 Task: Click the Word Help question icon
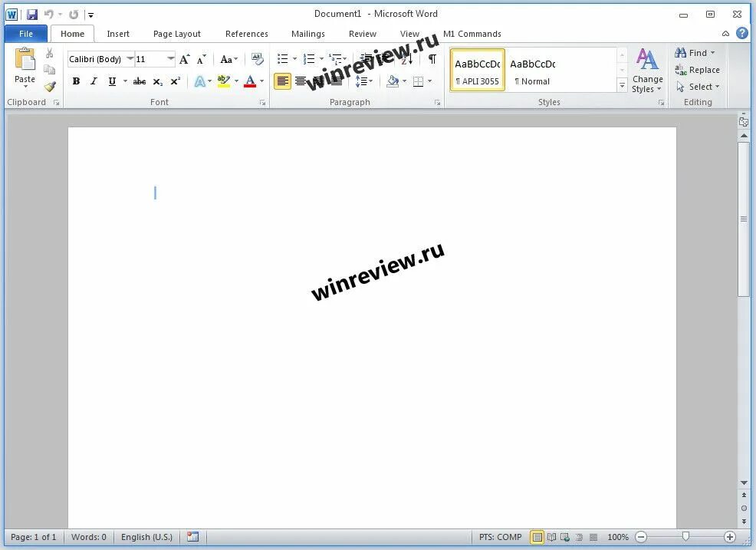coord(742,33)
